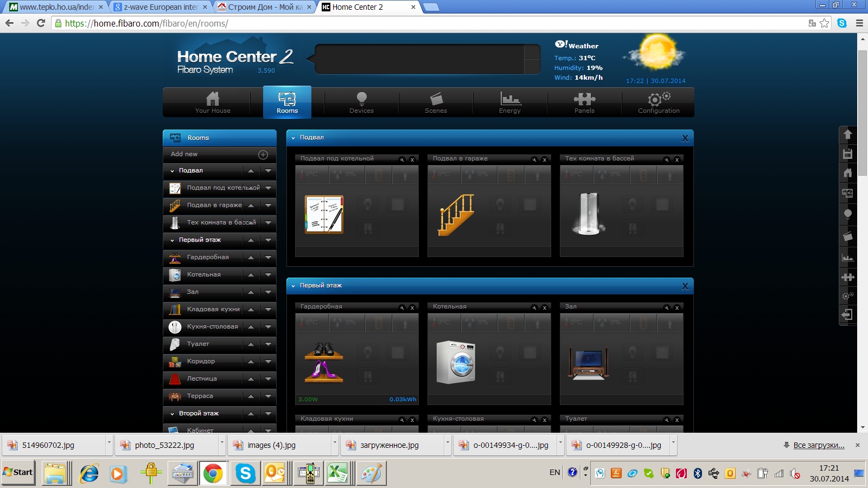Close the Подвал section panel
The height and width of the screenshot is (488, 868).
pos(685,138)
